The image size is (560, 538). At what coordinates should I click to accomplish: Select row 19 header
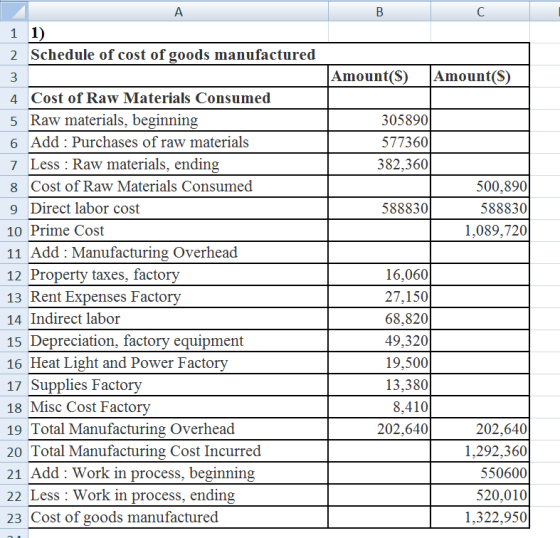pyautogui.click(x=14, y=429)
